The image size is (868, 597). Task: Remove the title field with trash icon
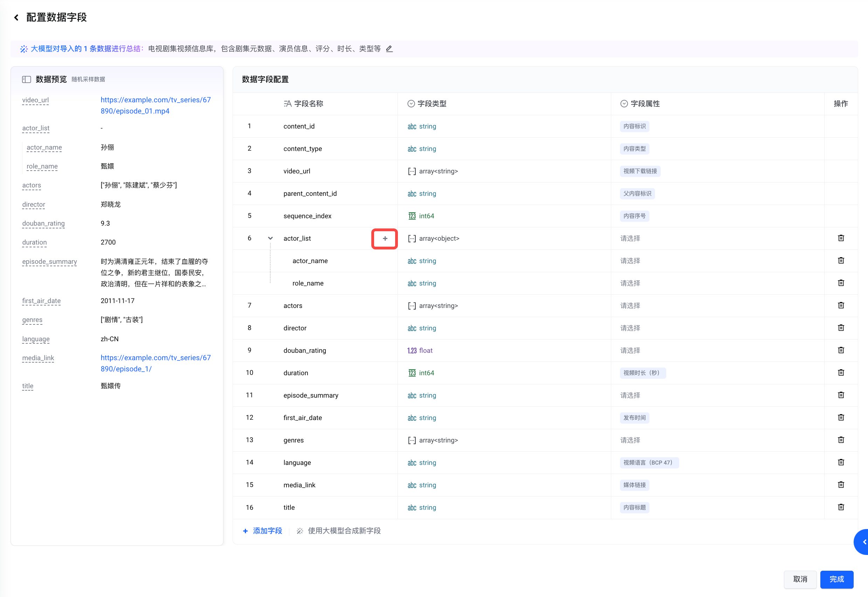pyautogui.click(x=841, y=507)
